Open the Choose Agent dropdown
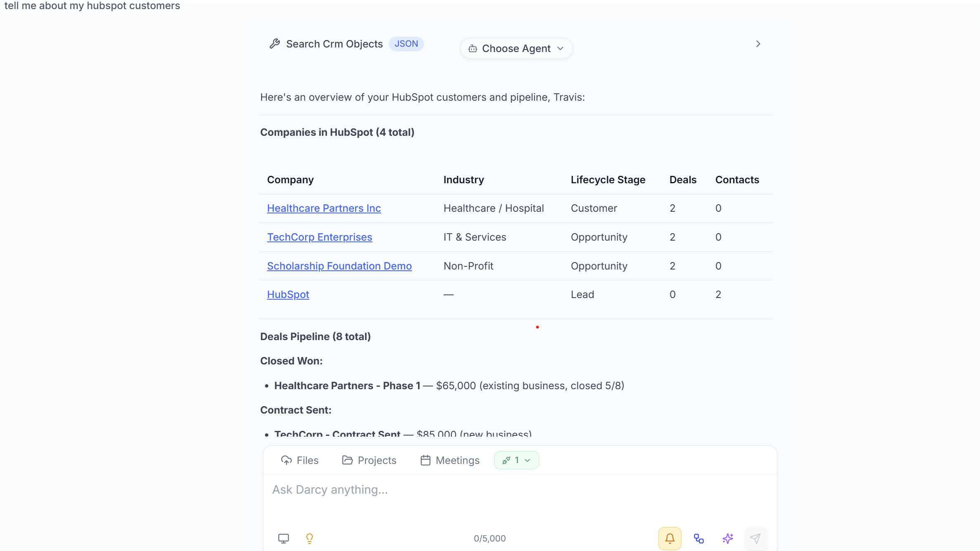 pyautogui.click(x=516, y=48)
